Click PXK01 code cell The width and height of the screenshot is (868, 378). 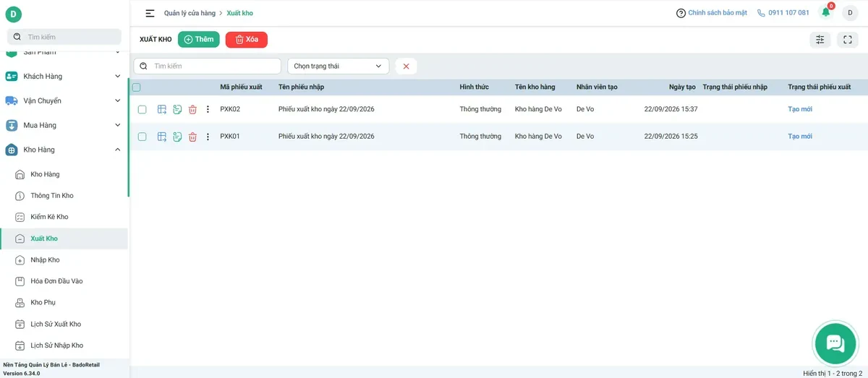click(230, 137)
